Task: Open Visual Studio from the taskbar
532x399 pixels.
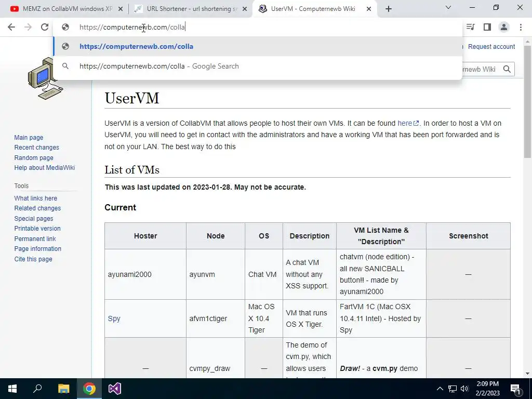Action: (x=115, y=389)
